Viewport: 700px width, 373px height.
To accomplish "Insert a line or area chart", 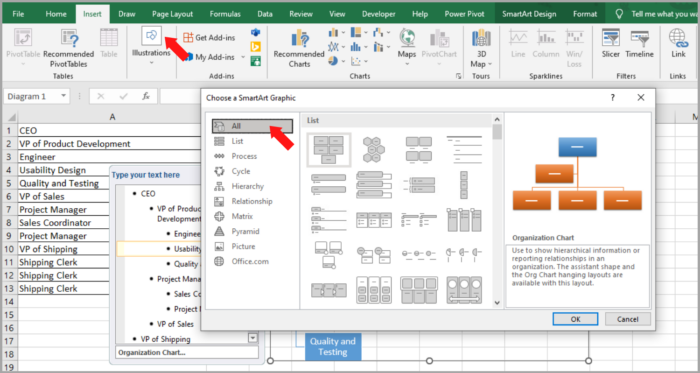I will (333, 46).
